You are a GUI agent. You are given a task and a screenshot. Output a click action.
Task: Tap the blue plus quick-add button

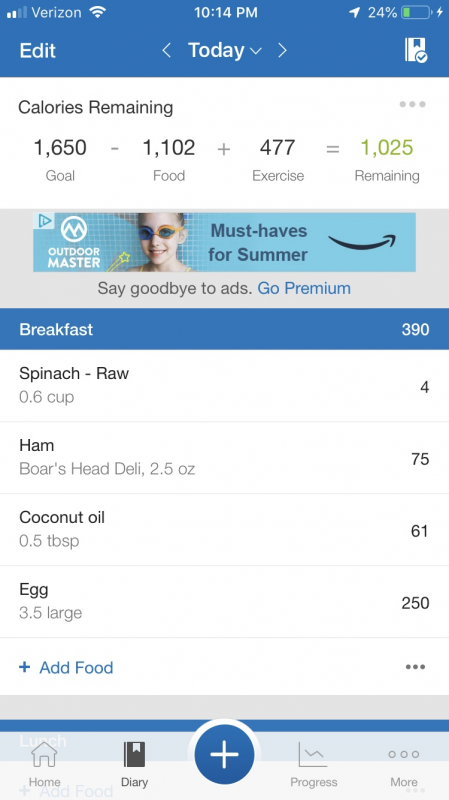[x=224, y=755]
